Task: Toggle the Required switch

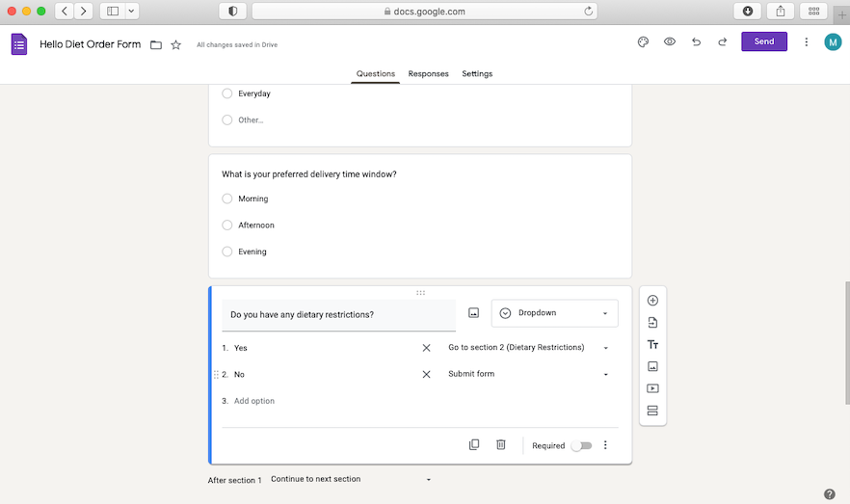Action: pos(580,445)
